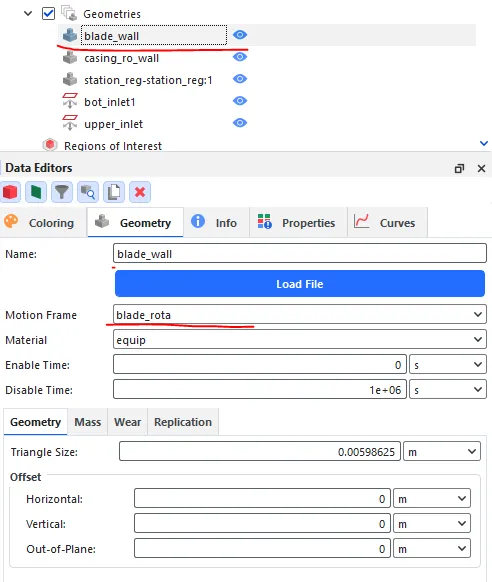Hide the upper_inlet geometry
The width and height of the screenshot is (492, 582).
click(240, 123)
